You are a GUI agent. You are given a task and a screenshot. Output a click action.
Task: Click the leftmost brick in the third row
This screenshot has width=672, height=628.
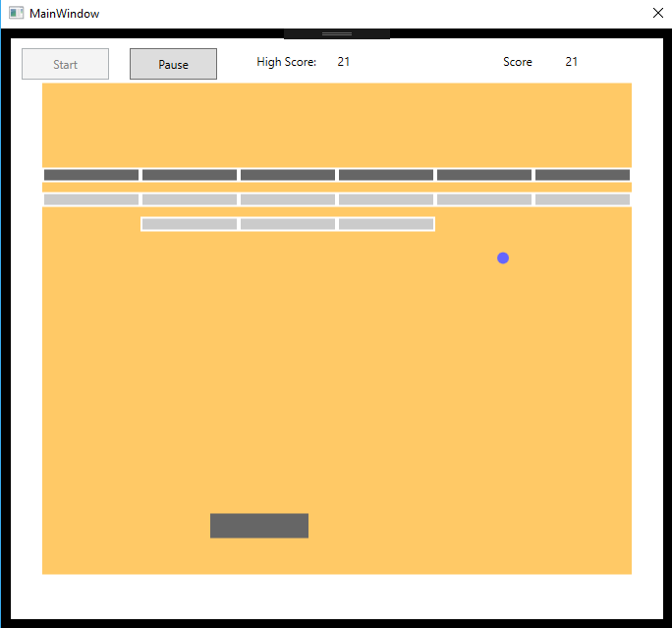pos(190,224)
